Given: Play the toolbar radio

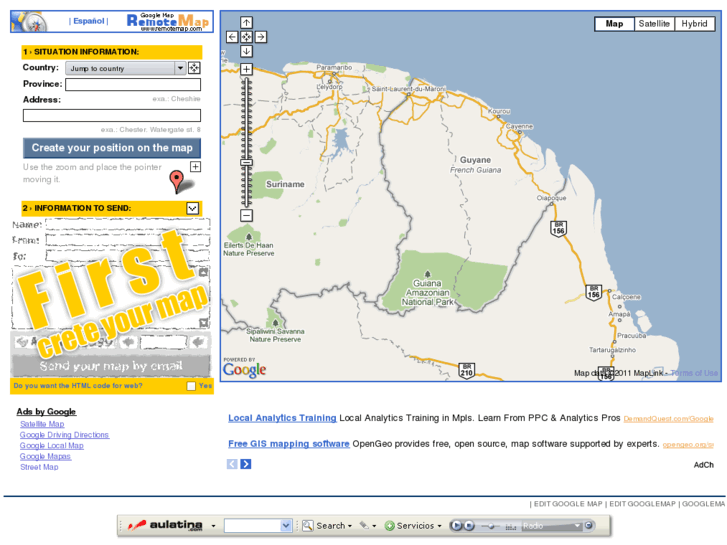Looking at the screenshot, I should [x=456, y=526].
